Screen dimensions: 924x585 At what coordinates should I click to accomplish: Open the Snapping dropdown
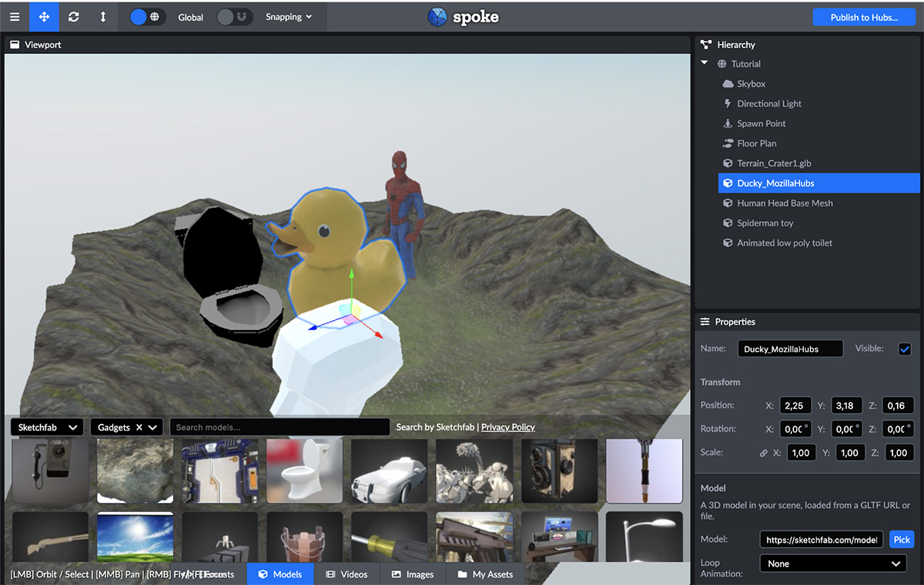(x=289, y=17)
